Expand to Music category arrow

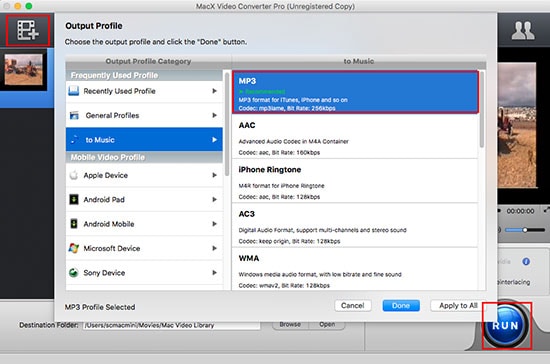click(214, 140)
